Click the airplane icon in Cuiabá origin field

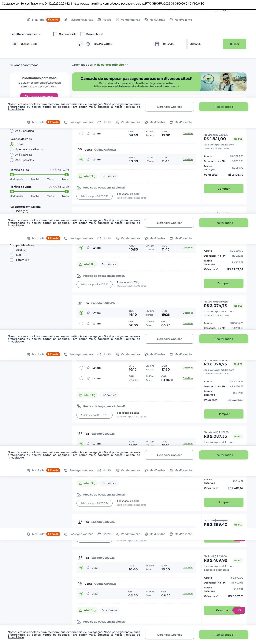point(15,44)
